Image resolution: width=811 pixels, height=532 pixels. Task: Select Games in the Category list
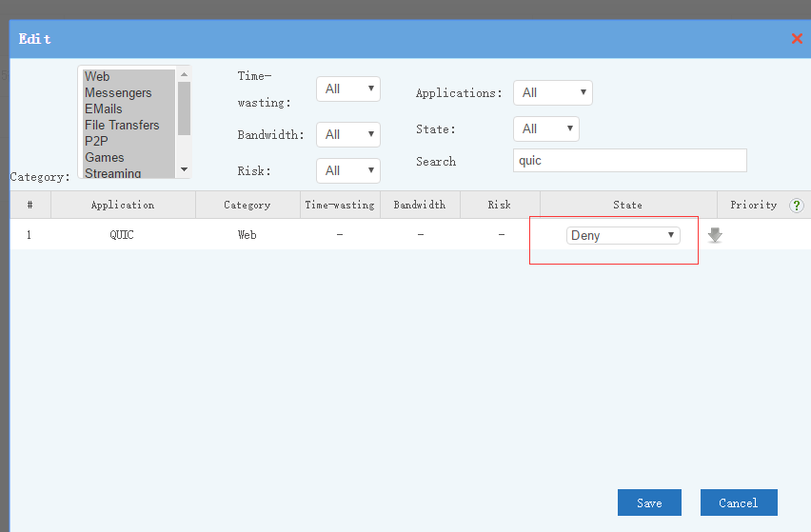coord(129,157)
